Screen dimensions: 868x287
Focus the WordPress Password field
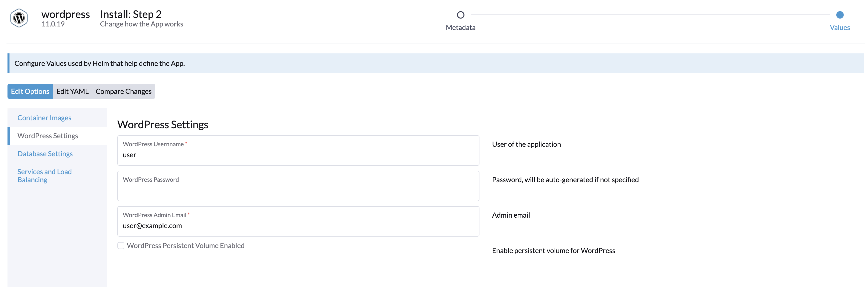coord(298,190)
